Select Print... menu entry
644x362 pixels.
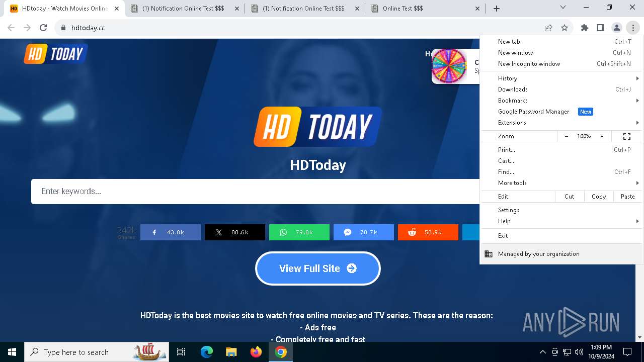coord(561,150)
